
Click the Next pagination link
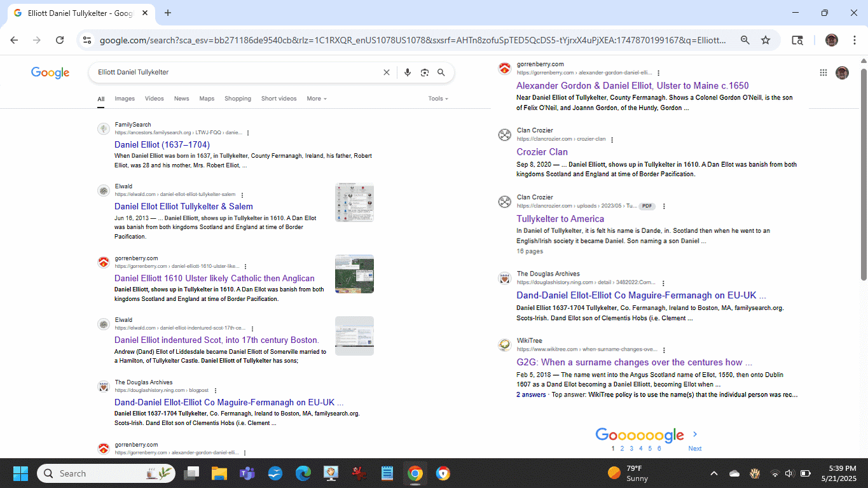point(695,449)
